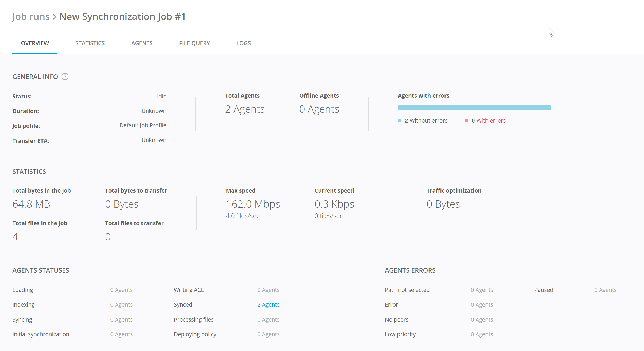Click the blue Without errors legend dot

tap(400, 121)
